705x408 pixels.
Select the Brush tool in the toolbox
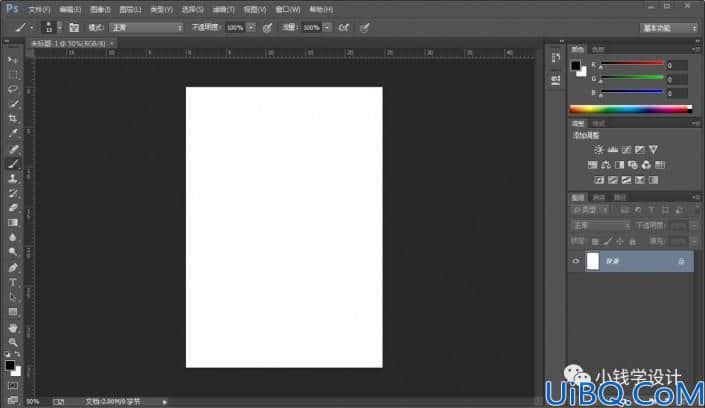[x=13, y=164]
